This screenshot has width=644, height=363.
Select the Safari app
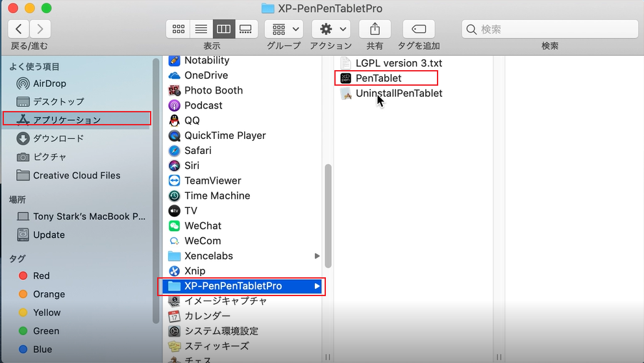pos(242,151)
